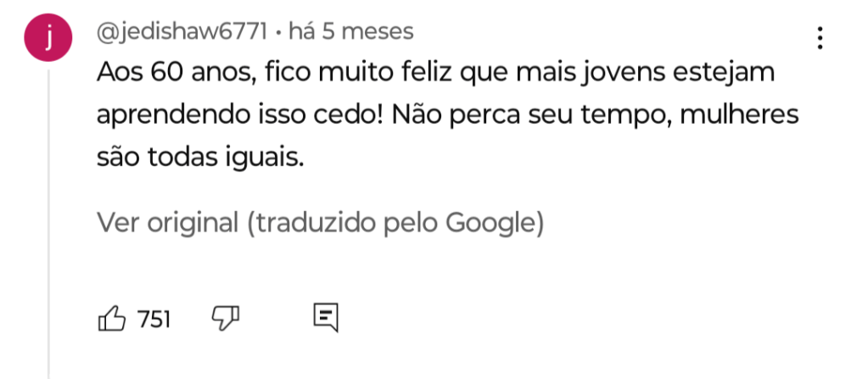Image resolution: width=868 pixels, height=379 pixels.
Task: Click the comment line "são todas iguais."
Action: [x=199, y=157]
